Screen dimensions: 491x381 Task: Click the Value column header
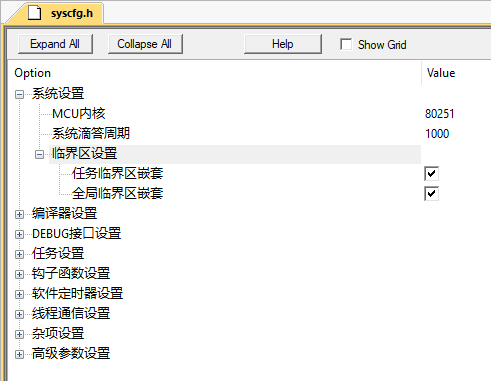pyautogui.click(x=441, y=73)
